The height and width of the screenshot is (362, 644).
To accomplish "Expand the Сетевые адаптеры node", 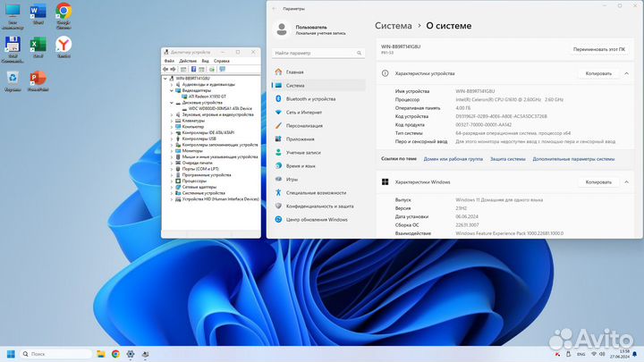I will (172, 187).
